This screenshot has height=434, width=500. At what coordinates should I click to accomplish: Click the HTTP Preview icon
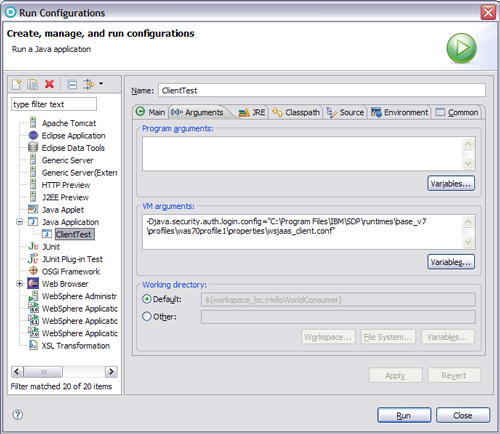click(33, 184)
